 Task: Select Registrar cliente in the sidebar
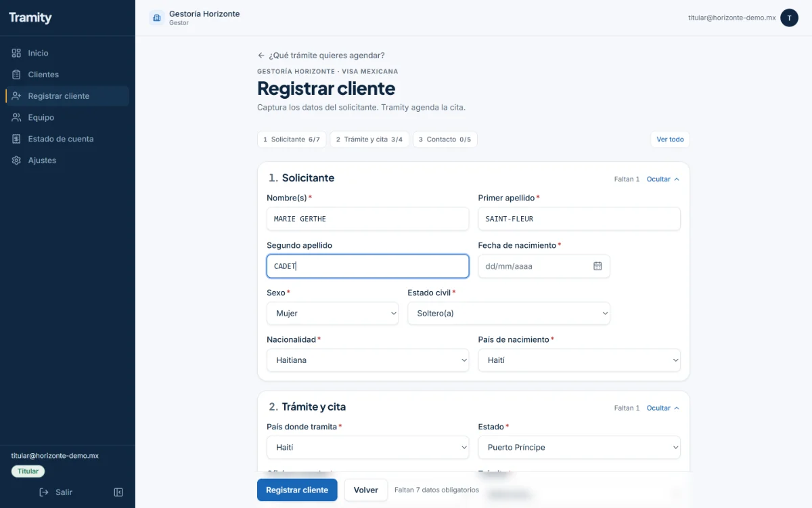click(67, 96)
